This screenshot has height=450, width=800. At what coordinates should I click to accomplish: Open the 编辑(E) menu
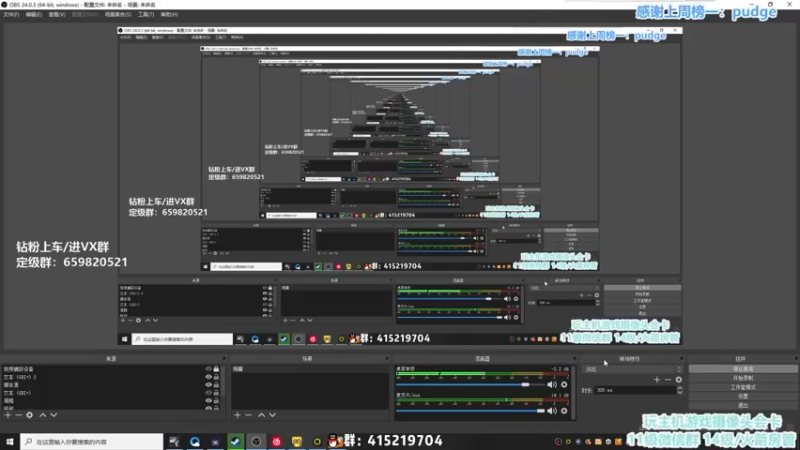pos(33,15)
